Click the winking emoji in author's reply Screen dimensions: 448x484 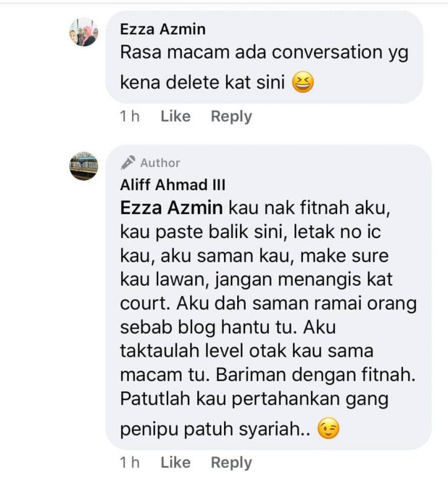[329, 428]
